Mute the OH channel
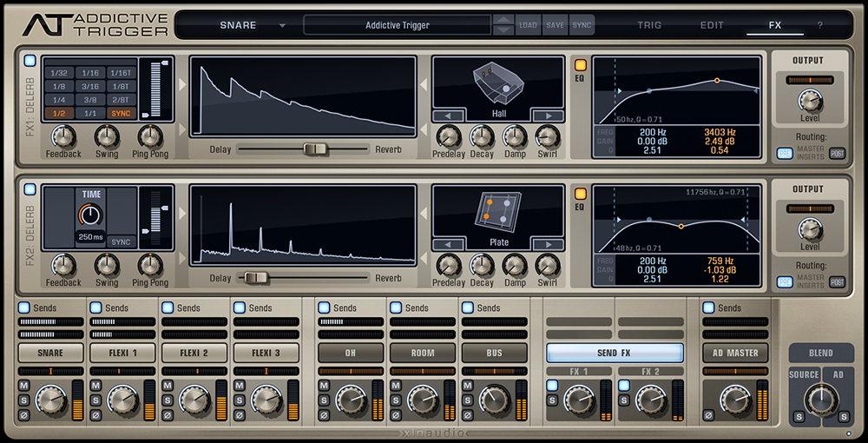 pos(324,386)
